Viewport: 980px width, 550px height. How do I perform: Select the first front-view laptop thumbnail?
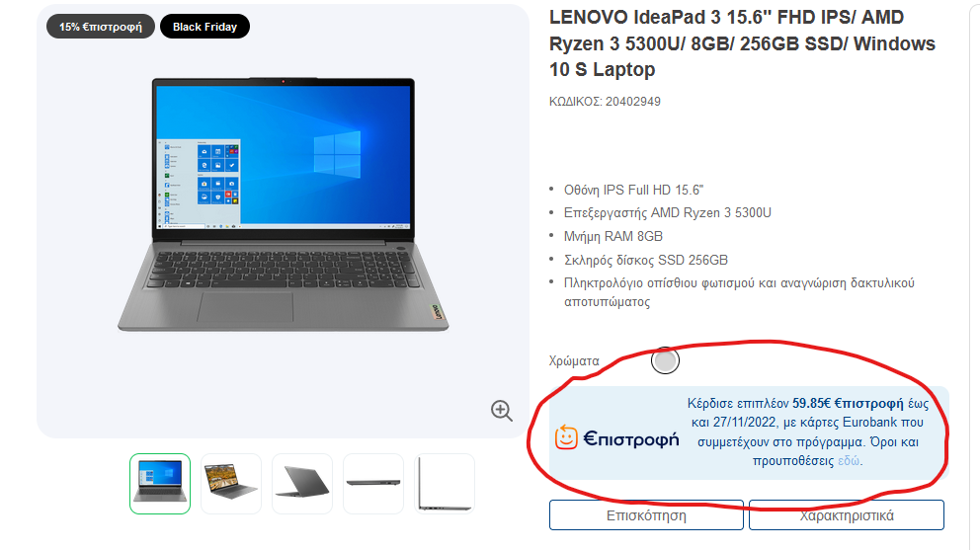click(160, 484)
